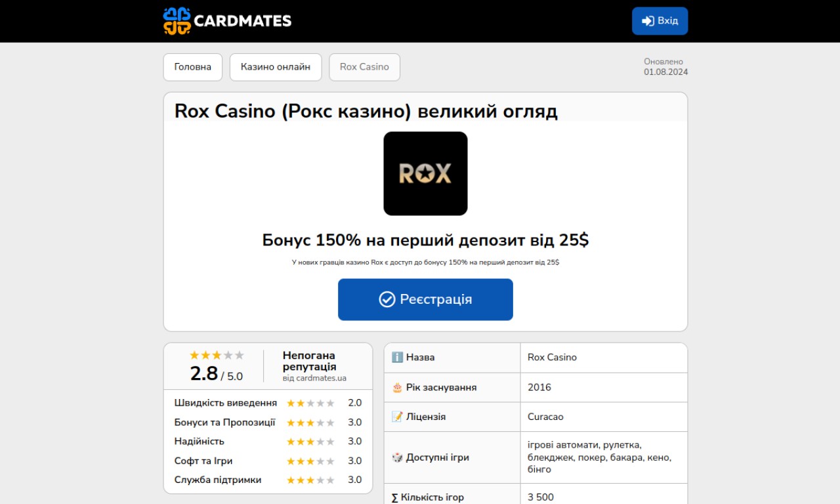Click the info icon beside Назва
Screen dimensions: 840x504
(x=397, y=358)
